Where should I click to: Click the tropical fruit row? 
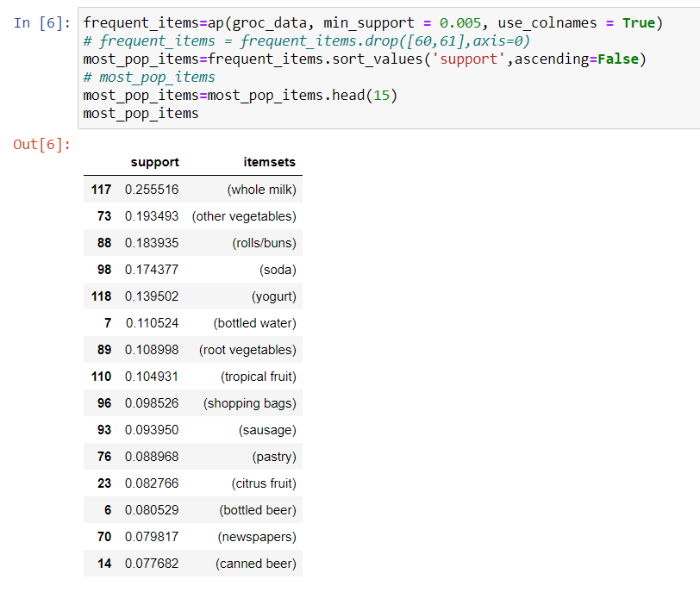(256, 376)
